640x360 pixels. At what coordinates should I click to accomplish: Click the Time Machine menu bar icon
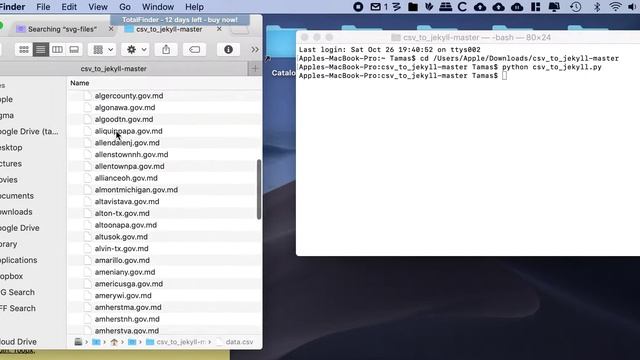[x=576, y=7]
